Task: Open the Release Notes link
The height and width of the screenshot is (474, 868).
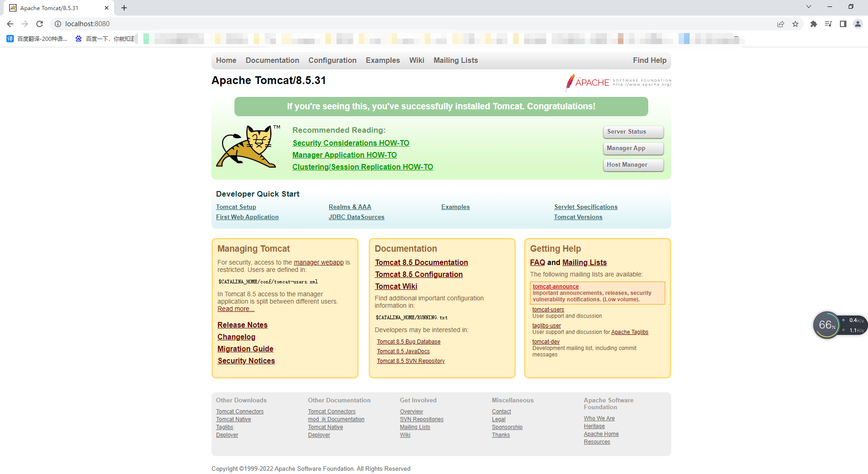Action: click(242, 325)
